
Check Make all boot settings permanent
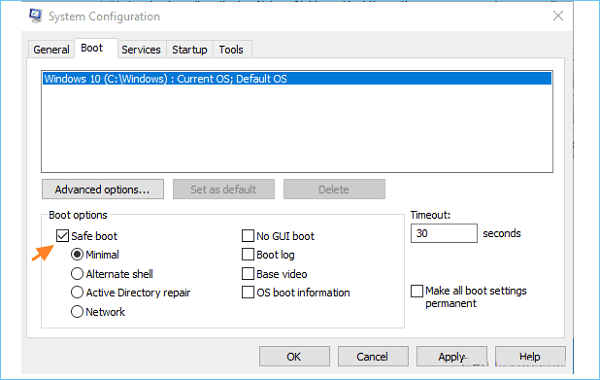click(x=417, y=291)
